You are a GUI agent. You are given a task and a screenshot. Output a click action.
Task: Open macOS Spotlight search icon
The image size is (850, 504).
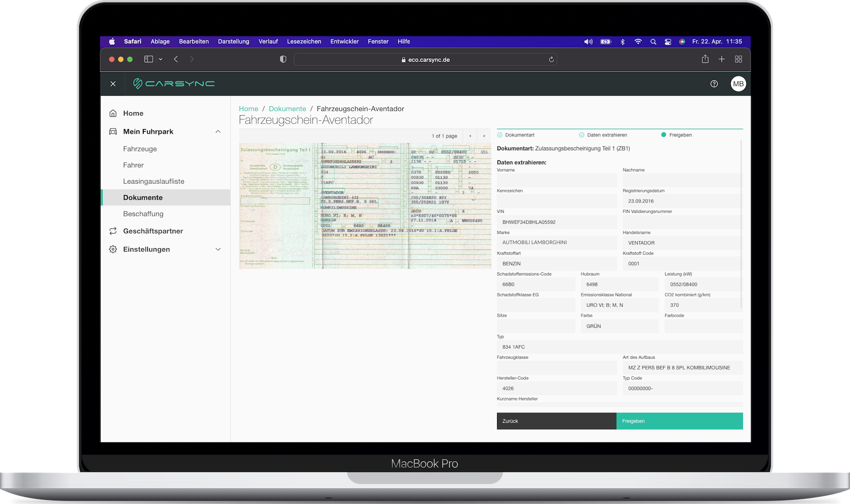click(653, 42)
